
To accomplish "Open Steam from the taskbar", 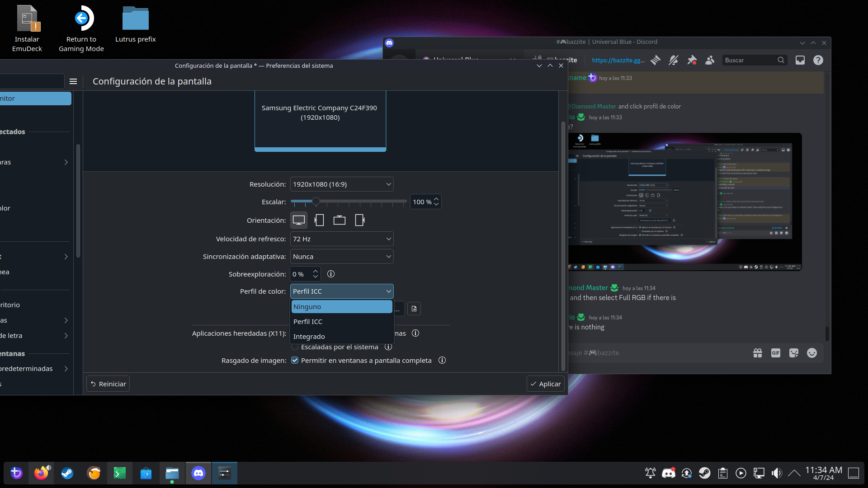I will tap(67, 473).
